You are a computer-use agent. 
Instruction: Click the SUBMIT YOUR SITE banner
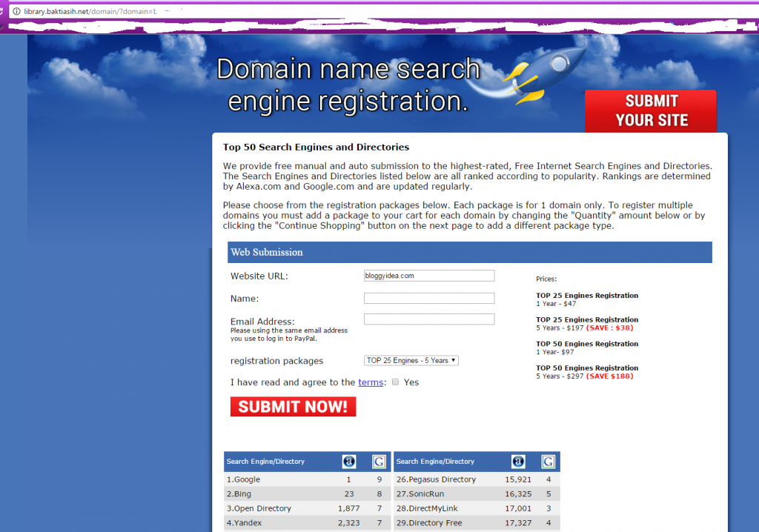click(x=651, y=110)
